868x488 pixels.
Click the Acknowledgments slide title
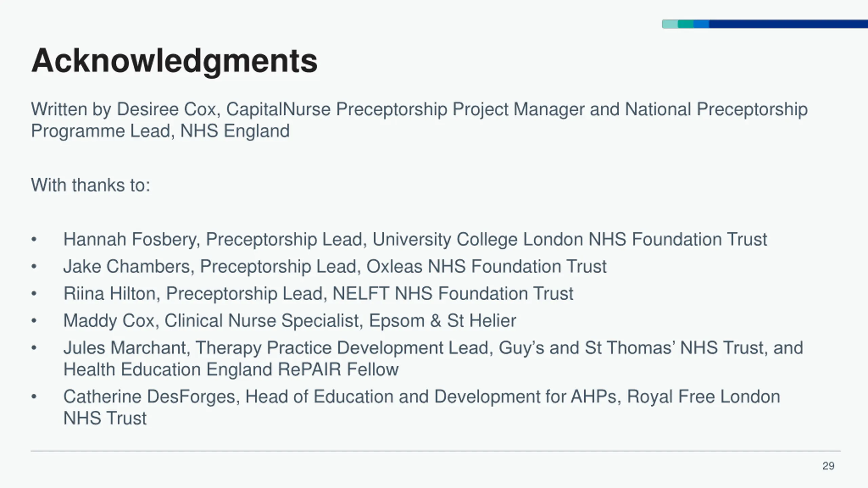click(x=174, y=61)
